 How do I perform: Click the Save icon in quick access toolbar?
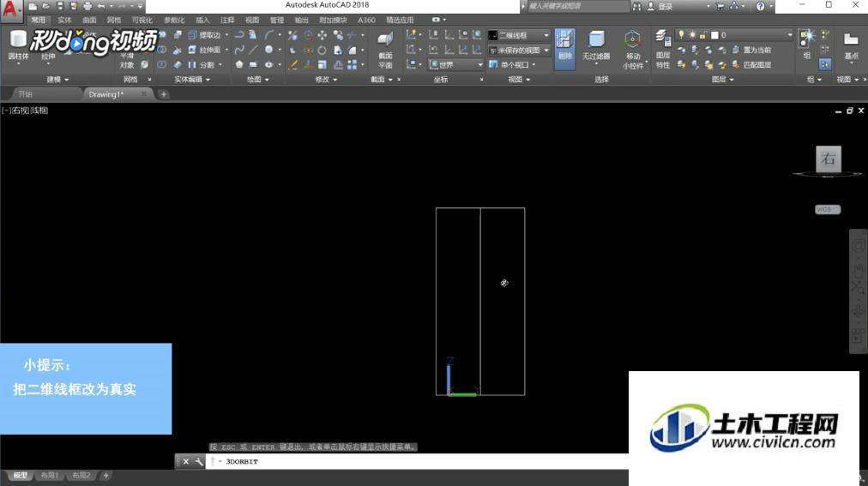[60, 6]
